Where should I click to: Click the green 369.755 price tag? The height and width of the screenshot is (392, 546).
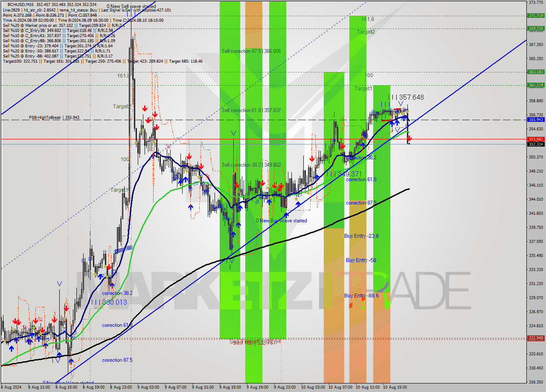(536, 29)
